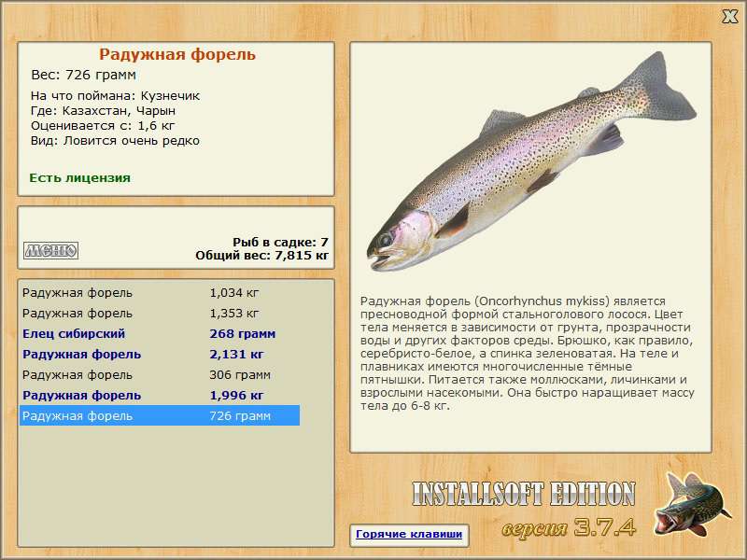Select the 1,353 кг Радужная форель entry
Viewport: 747px width, 560px height.
coord(159,314)
